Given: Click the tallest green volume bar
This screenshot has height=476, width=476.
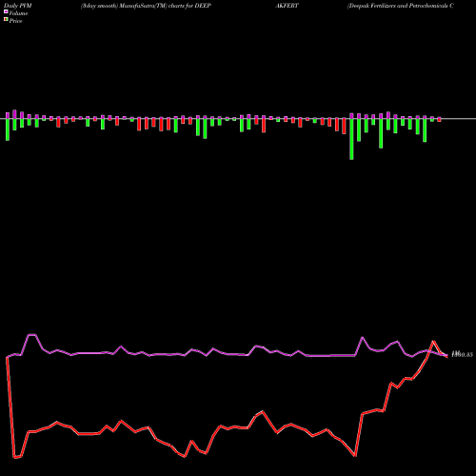Looking at the screenshot, I should point(351,139).
